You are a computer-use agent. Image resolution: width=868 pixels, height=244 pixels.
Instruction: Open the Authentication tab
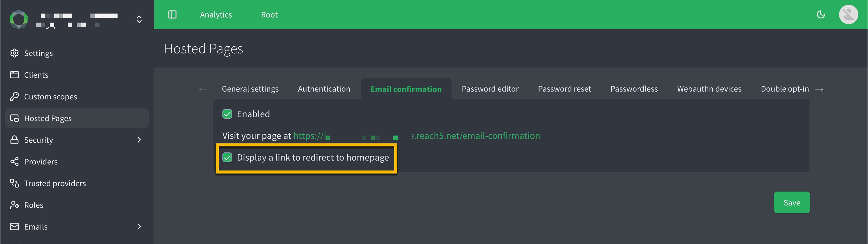[324, 89]
